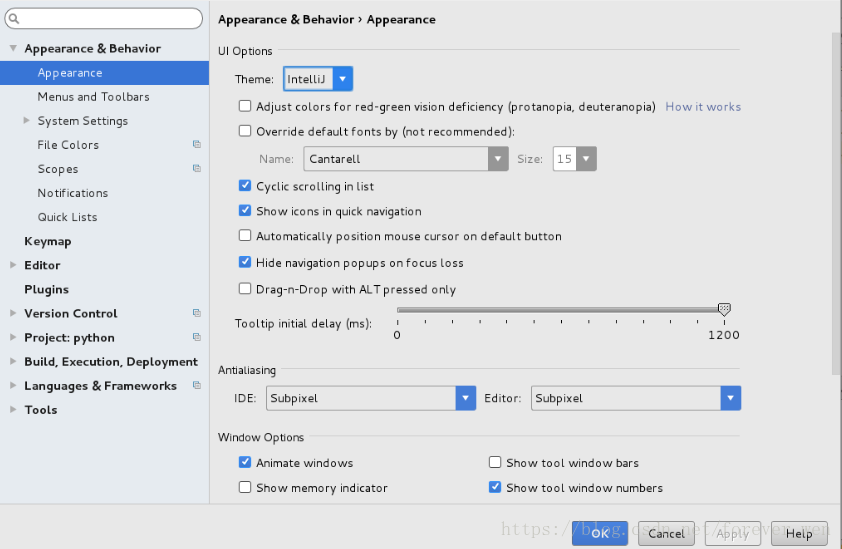The width and height of the screenshot is (842, 549).
Task: Uncheck Show tool window numbers
Action: pyautogui.click(x=495, y=488)
